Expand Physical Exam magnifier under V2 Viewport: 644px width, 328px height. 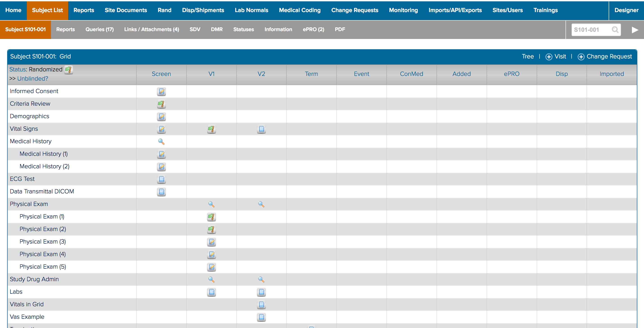(x=261, y=204)
